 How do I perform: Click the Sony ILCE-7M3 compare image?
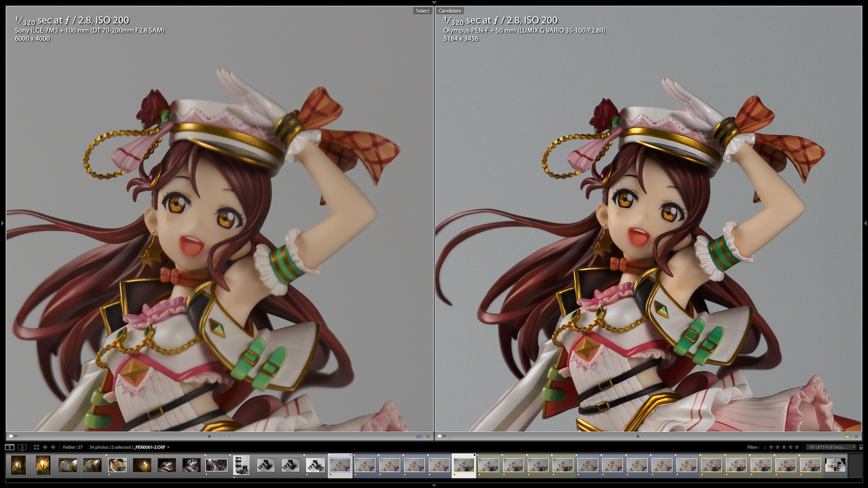[x=219, y=219]
